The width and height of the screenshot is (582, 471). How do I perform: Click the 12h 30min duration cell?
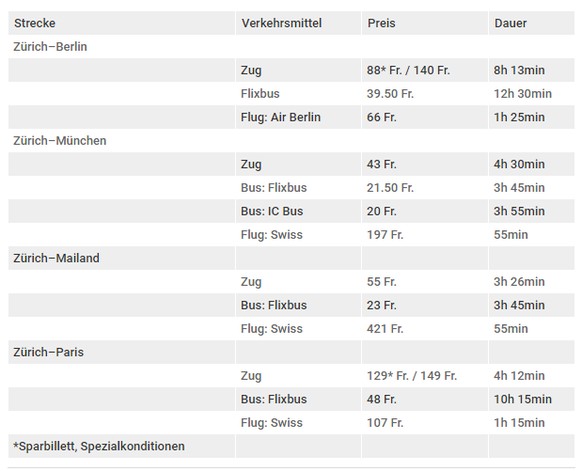523,94
